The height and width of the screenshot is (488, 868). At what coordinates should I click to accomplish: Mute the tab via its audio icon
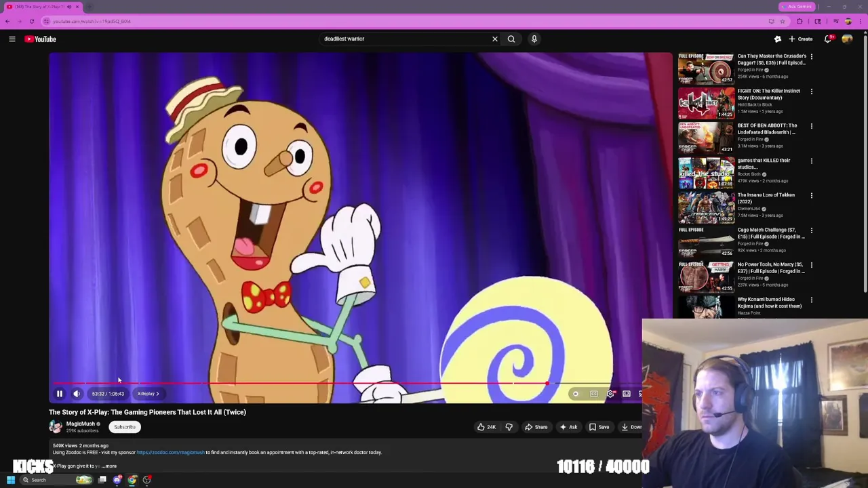(x=68, y=7)
